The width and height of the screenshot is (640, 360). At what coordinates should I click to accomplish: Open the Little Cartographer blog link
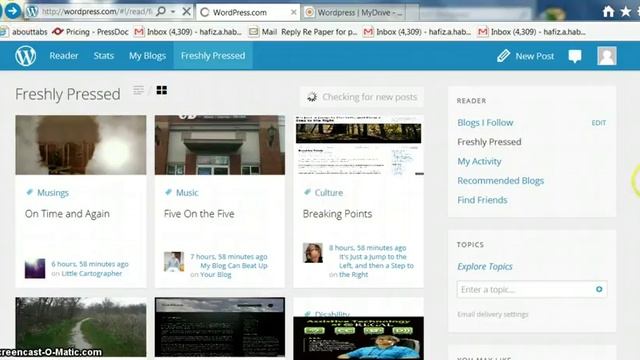pyautogui.click(x=91, y=273)
